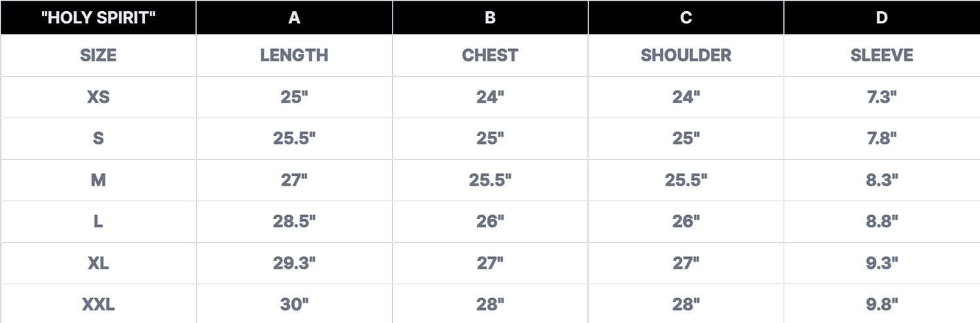Select the XL size row label
The image size is (980, 323).
pyautogui.click(x=98, y=263)
